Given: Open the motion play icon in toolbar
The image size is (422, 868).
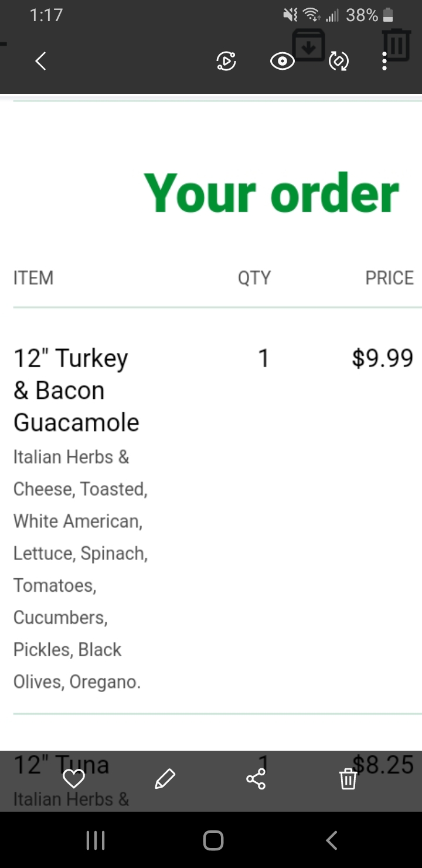Looking at the screenshot, I should tap(226, 61).
